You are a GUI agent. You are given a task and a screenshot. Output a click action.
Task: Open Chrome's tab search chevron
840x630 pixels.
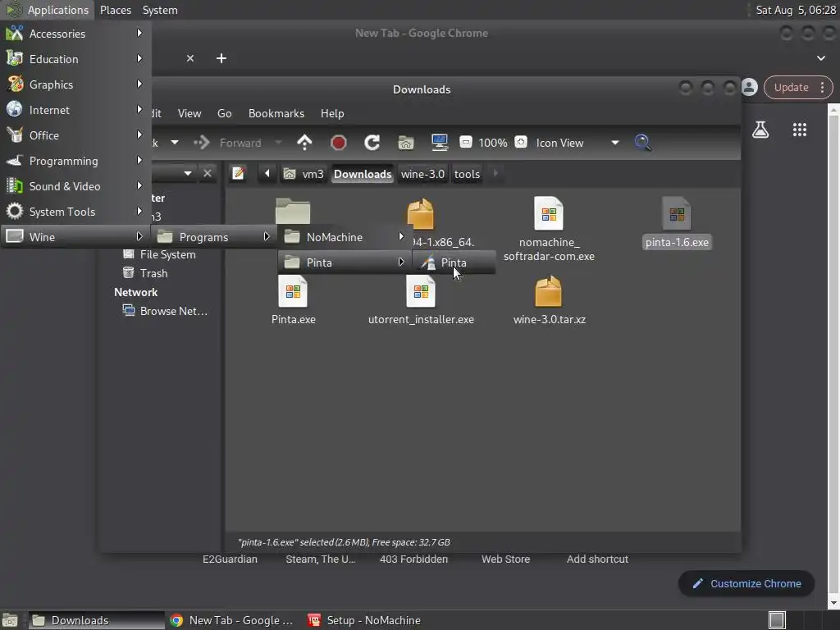(x=820, y=58)
